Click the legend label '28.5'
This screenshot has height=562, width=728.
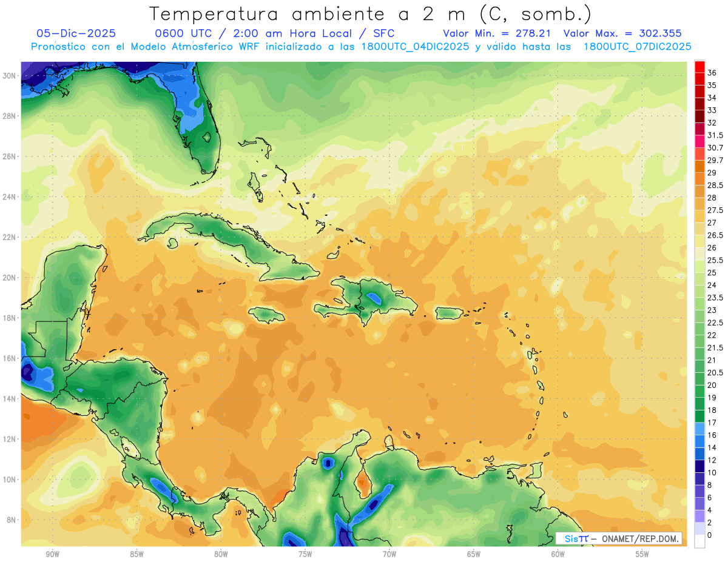[x=715, y=185]
